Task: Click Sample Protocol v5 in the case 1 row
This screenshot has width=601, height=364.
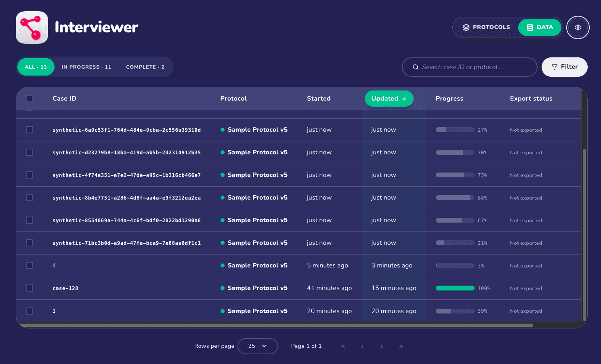Action: (x=258, y=311)
